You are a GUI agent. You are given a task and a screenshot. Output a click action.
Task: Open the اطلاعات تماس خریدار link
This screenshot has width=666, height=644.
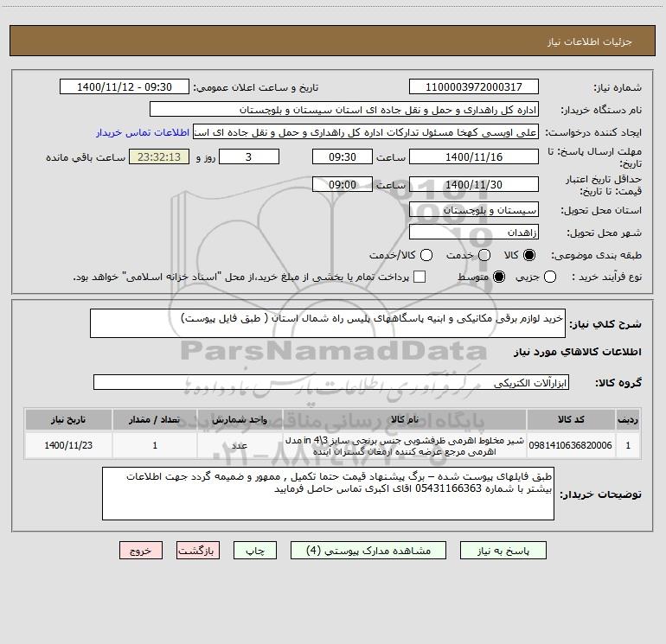coord(143,132)
